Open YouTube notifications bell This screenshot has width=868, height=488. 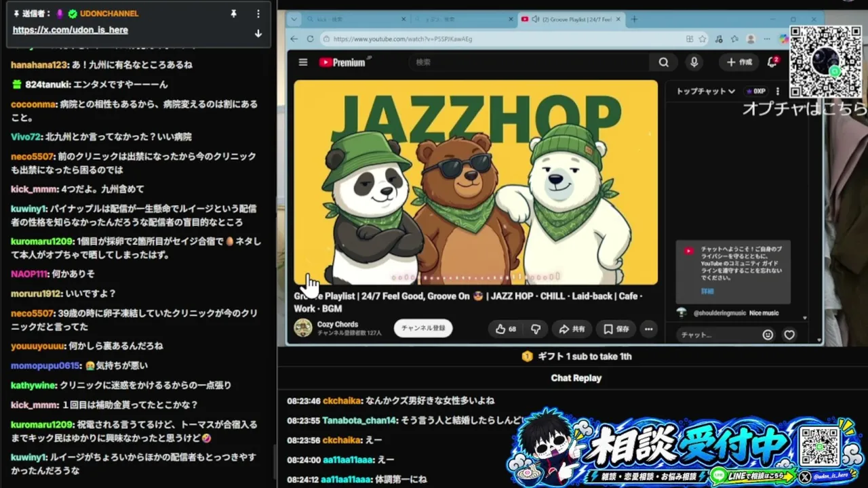click(x=772, y=62)
